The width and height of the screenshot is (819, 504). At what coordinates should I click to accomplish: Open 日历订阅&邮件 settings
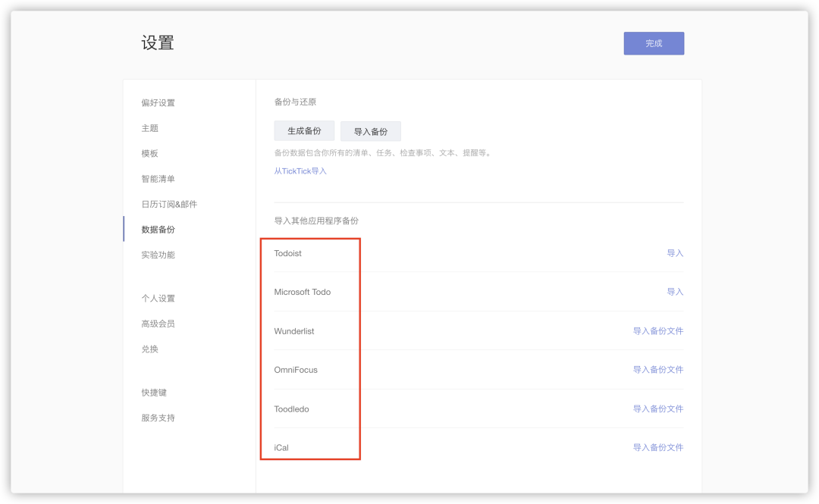(x=169, y=204)
